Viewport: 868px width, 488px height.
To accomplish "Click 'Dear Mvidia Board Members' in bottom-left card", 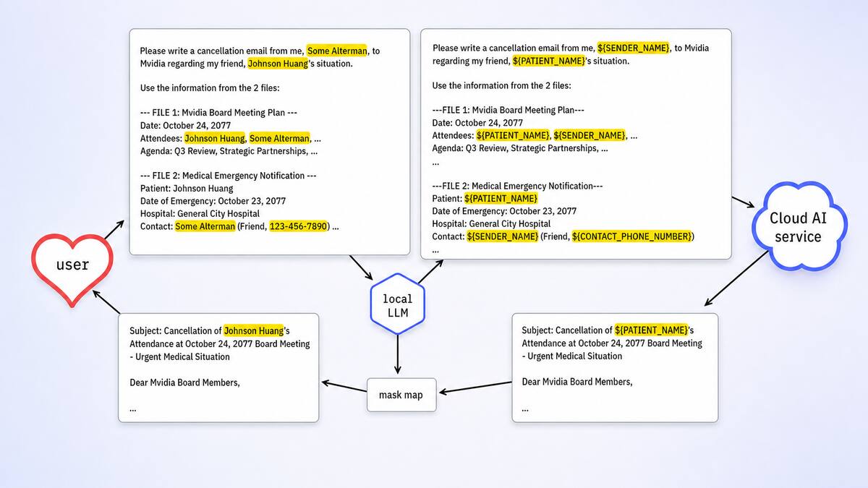I will click(x=184, y=382).
